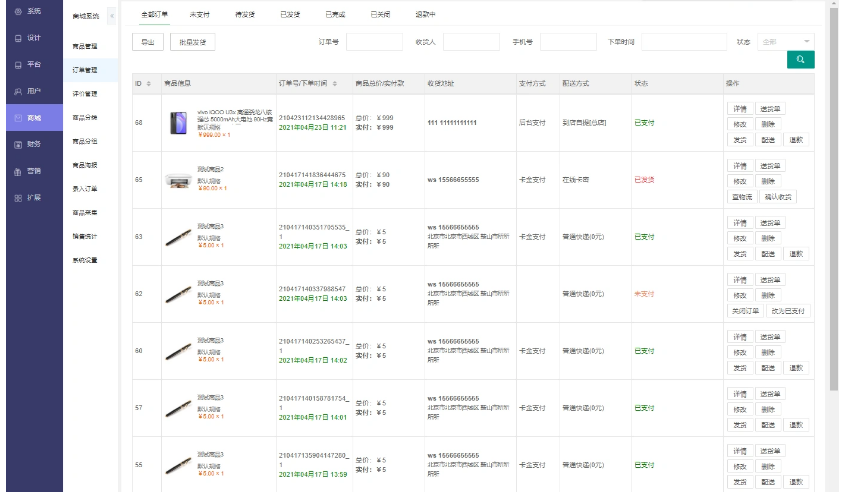Click the 订单号 input field
Image resolution: width=841 pixels, height=492 pixels.
[x=374, y=42]
